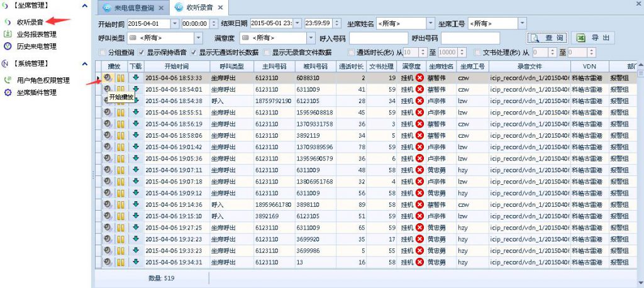Click the 导出 export button
Image resolution: width=644 pixels, height=288 pixels.
coord(593,38)
